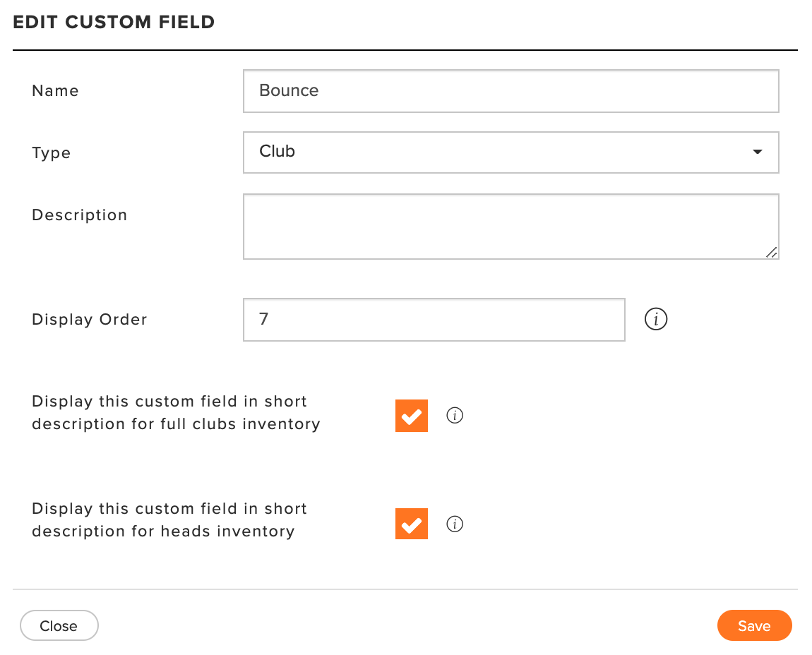Select the Display Order field showing 7
The image size is (812, 655).
(434, 320)
